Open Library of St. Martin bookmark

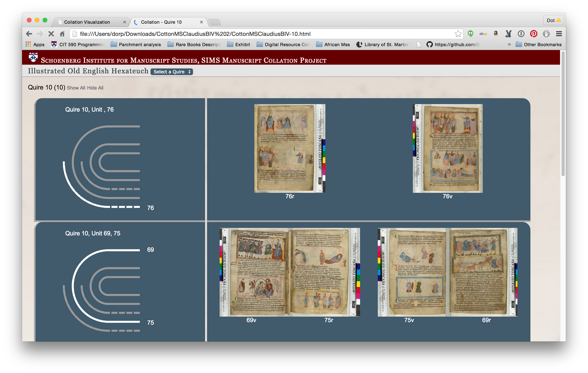pyautogui.click(x=383, y=44)
